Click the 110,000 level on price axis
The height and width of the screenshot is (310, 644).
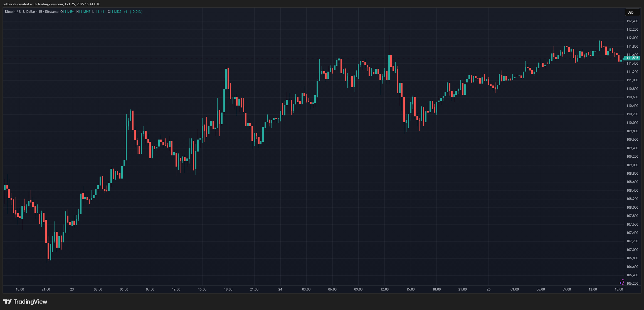[x=632, y=123]
